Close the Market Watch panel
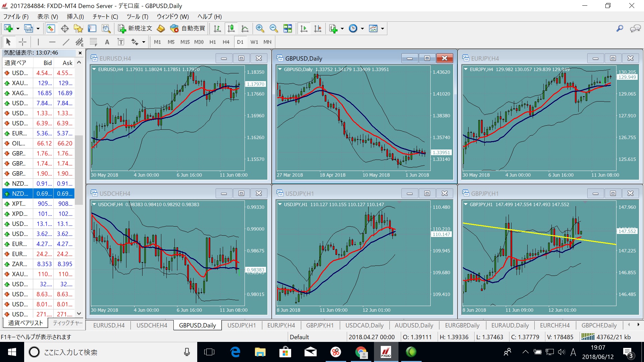 point(80,53)
